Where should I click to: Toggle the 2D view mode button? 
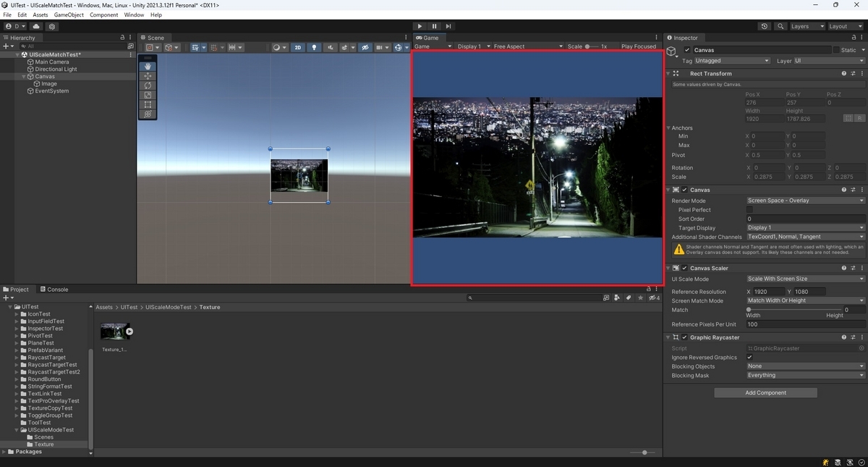[297, 48]
